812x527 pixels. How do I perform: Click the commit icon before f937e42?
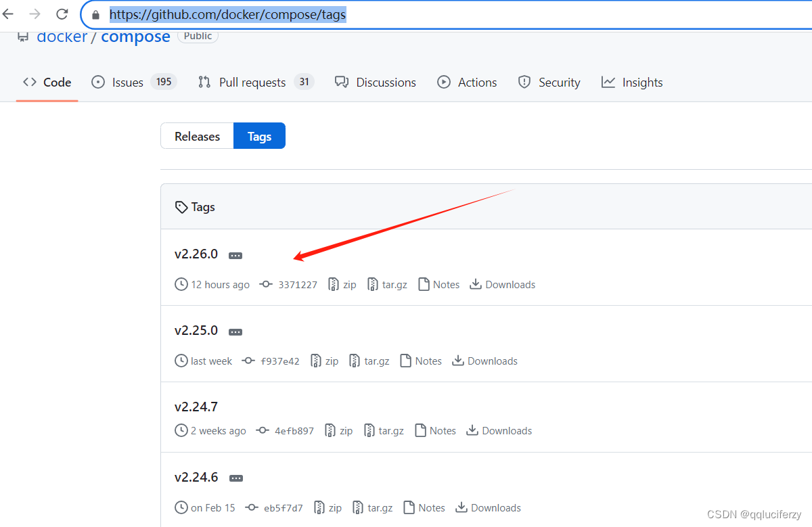tap(248, 361)
